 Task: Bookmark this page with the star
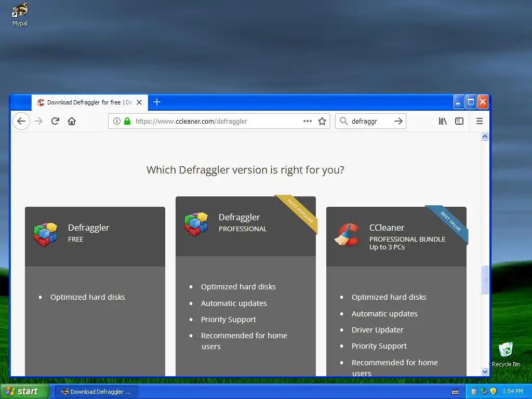pyautogui.click(x=322, y=121)
